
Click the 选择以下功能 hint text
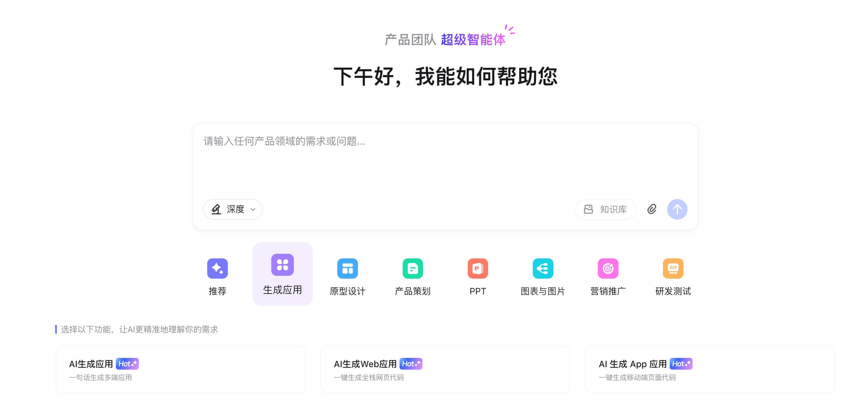click(139, 329)
